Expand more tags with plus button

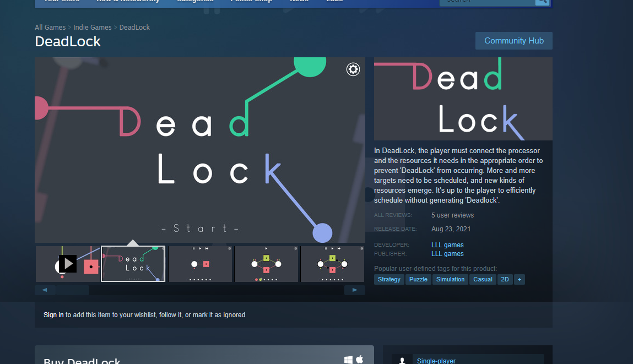520,279
